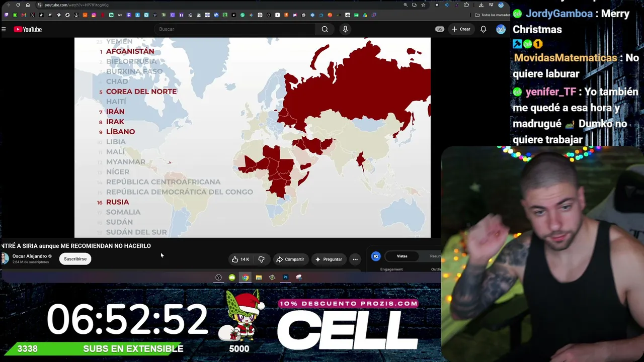Image resolution: width=644 pixels, height=362 pixels.
Task: Reload the page in the browser
Action: (18, 5)
